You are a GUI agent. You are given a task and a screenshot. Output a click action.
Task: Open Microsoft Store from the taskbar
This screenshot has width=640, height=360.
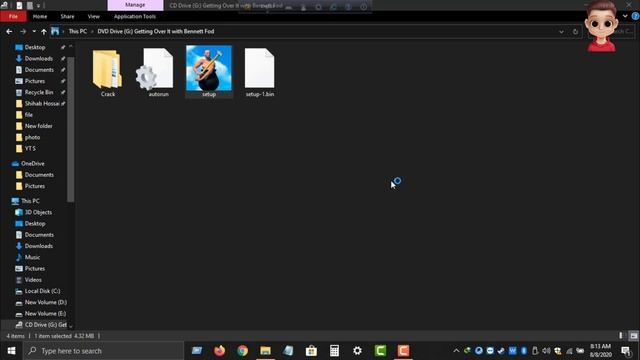[x=311, y=351]
